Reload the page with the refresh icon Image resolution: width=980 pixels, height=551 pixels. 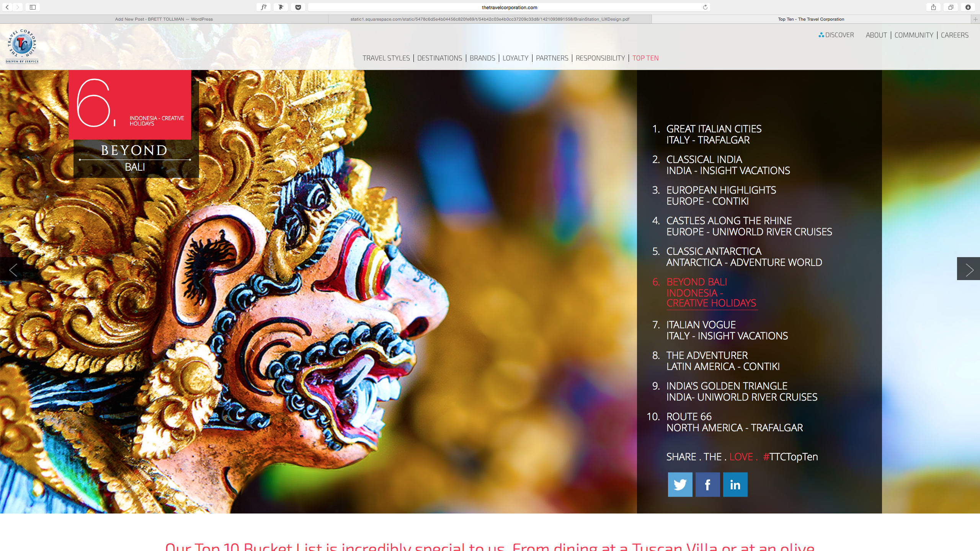(705, 7)
